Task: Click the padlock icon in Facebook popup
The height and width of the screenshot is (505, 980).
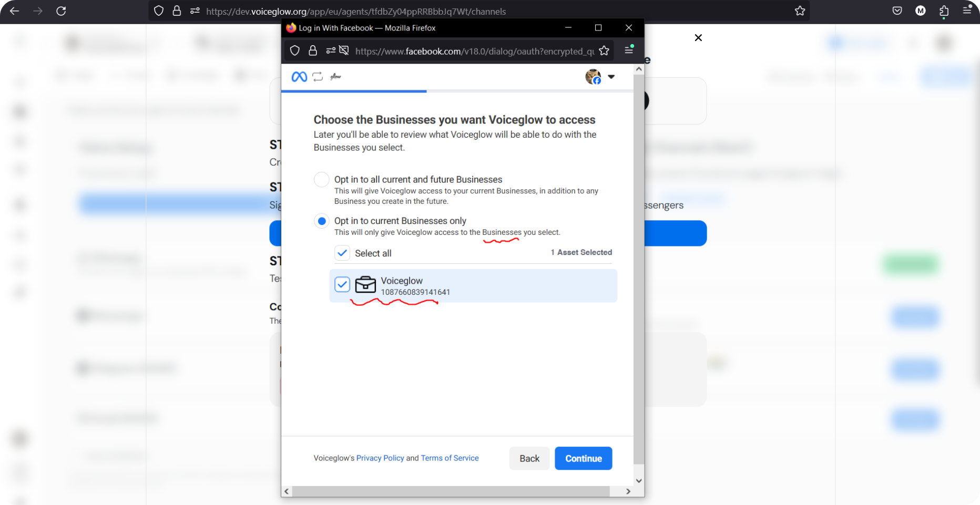Action: [313, 50]
